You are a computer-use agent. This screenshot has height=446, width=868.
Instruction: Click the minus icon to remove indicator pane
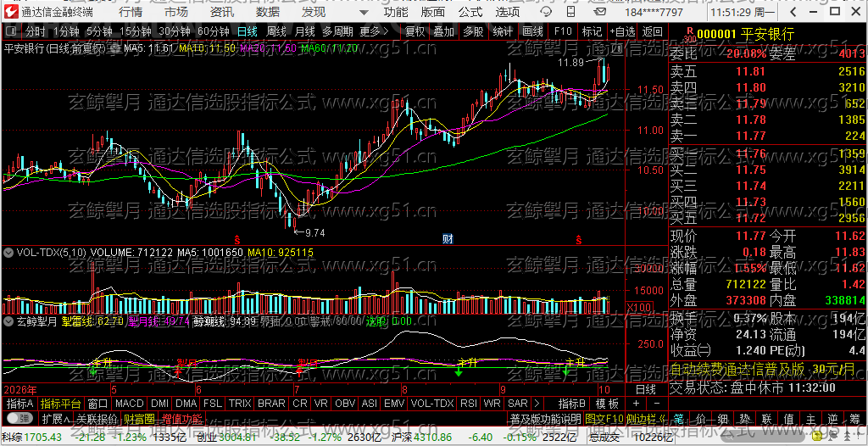click(657, 404)
